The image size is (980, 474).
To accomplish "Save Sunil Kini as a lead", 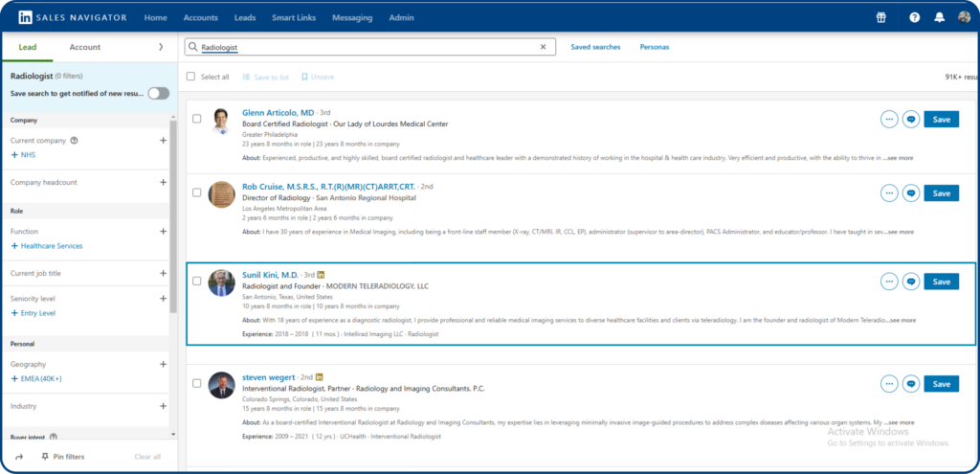I will point(942,282).
